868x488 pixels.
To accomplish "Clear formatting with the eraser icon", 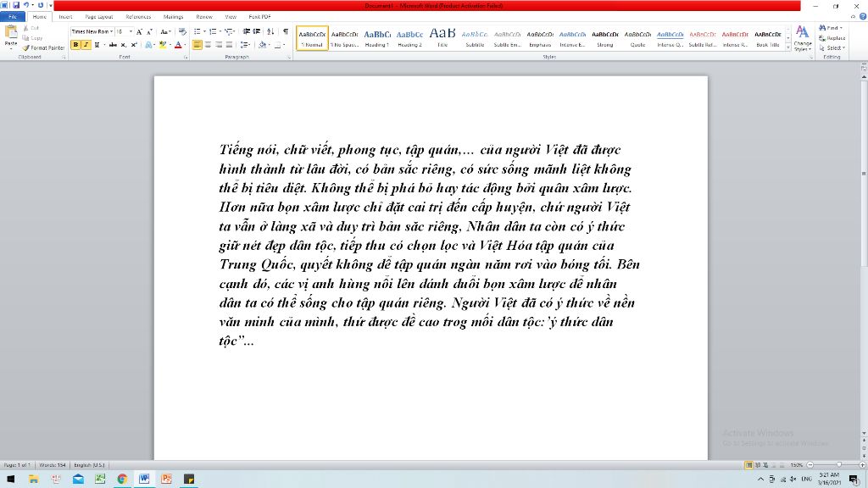I will pos(182,31).
